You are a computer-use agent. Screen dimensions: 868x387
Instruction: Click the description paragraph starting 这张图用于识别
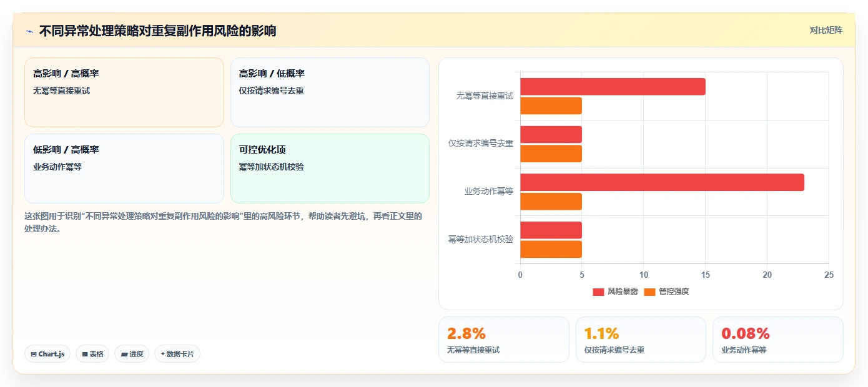(x=224, y=222)
